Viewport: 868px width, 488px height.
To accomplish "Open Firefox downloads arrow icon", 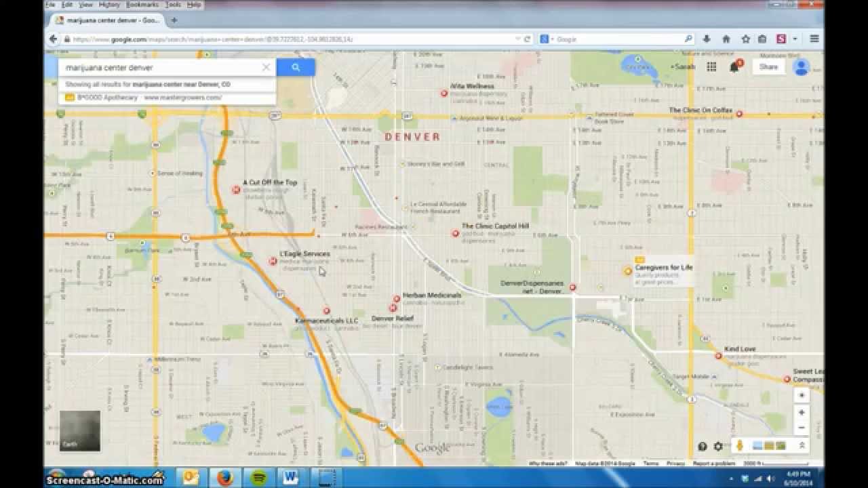I will [707, 39].
